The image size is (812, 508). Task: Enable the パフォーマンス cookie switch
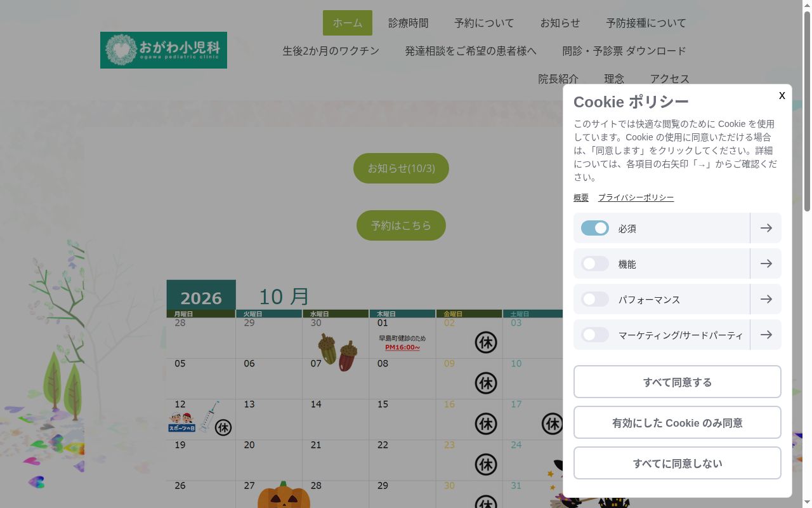tap(595, 299)
